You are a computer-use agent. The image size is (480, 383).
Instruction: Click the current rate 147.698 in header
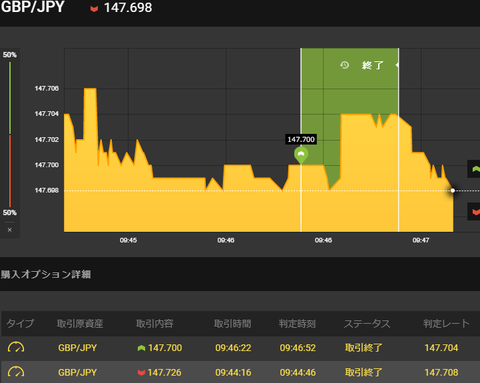click(128, 8)
